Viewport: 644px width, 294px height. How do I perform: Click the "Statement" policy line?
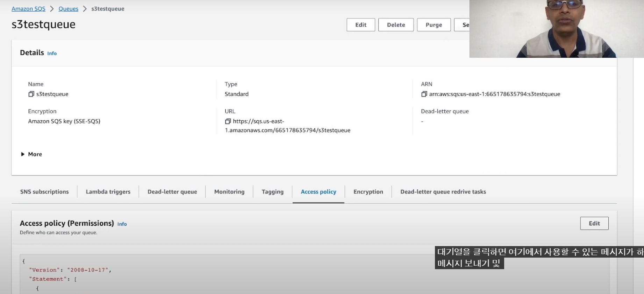click(53, 279)
